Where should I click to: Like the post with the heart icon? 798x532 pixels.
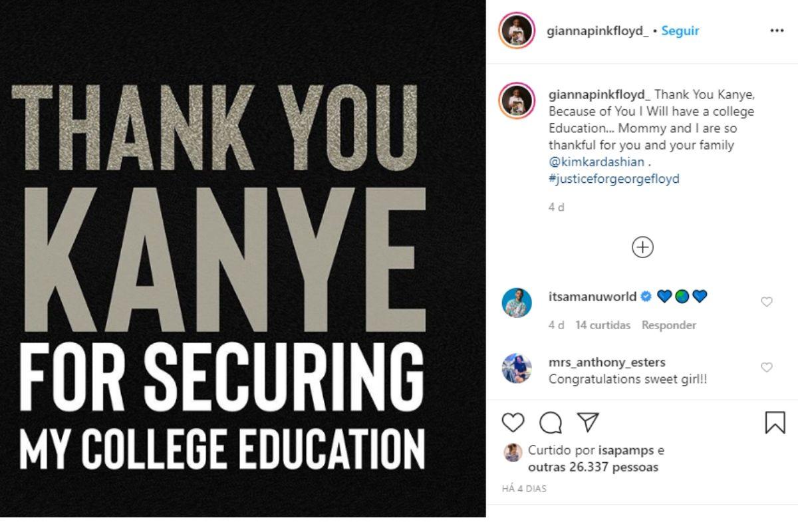tap(513, 422)
